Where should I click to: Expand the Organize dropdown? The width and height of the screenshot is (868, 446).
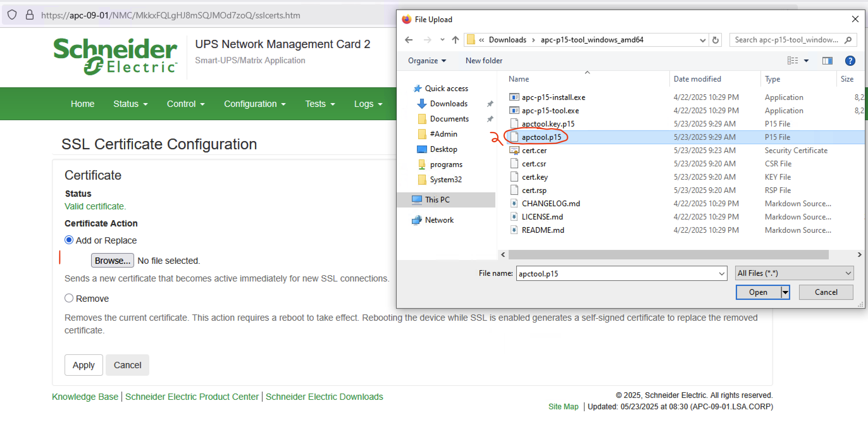pyautogui.click(x=427, y=61)
